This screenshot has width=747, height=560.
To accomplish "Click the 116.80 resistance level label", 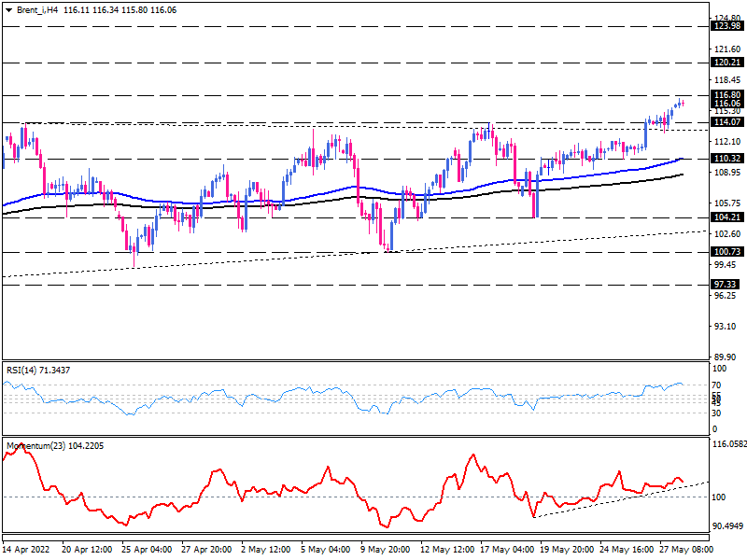I will 726,95.
